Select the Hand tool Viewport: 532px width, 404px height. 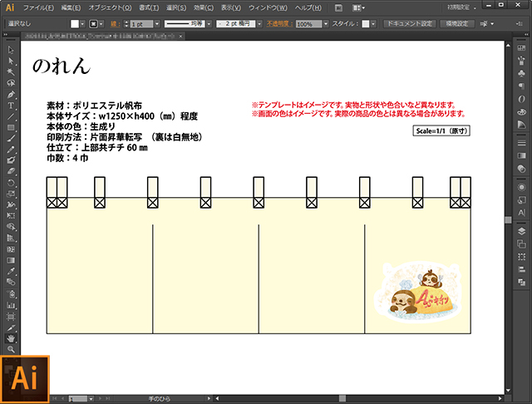point(11,338)
